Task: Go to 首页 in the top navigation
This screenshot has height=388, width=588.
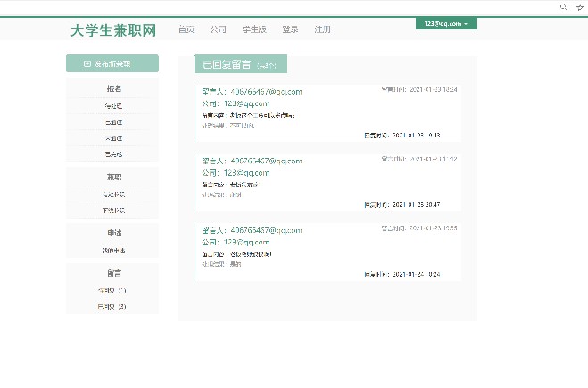Action: point(186,30)
